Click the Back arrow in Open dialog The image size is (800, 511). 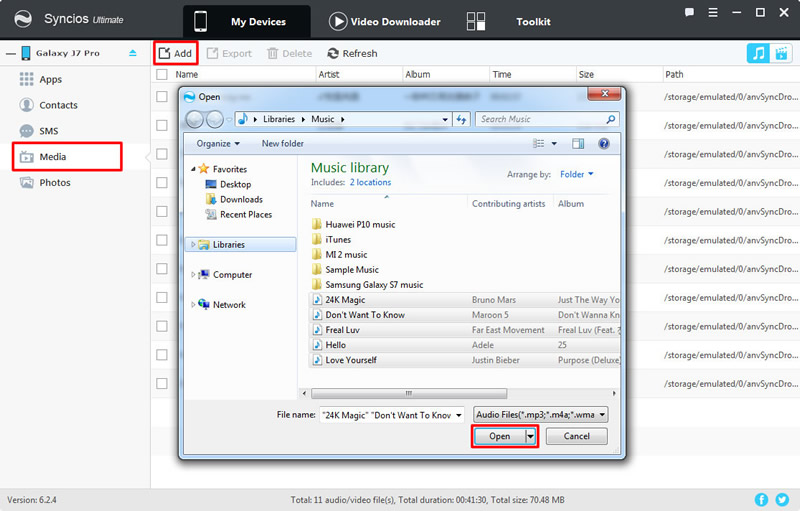click(x=194, y=119)
